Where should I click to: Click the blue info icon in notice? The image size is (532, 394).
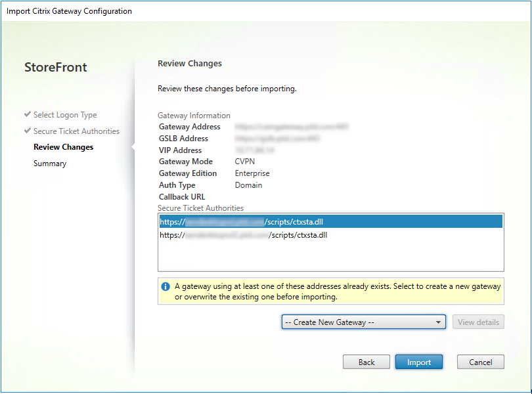[x=166, y=287]
